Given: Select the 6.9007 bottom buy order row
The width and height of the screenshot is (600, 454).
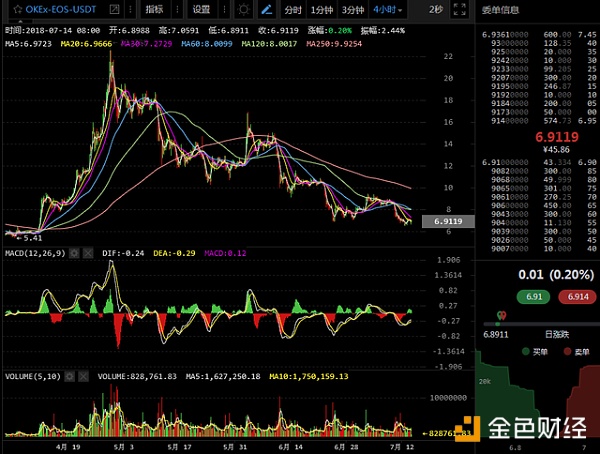Looking at the screenshot, I should (539, 249).
